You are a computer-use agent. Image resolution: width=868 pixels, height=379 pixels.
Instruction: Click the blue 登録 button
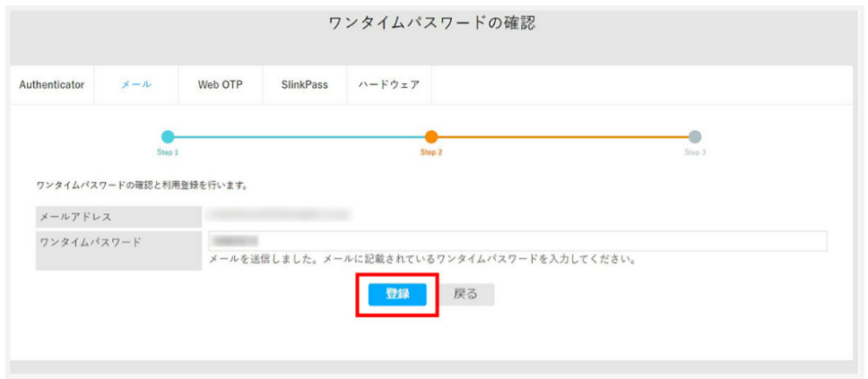(397, 295)
